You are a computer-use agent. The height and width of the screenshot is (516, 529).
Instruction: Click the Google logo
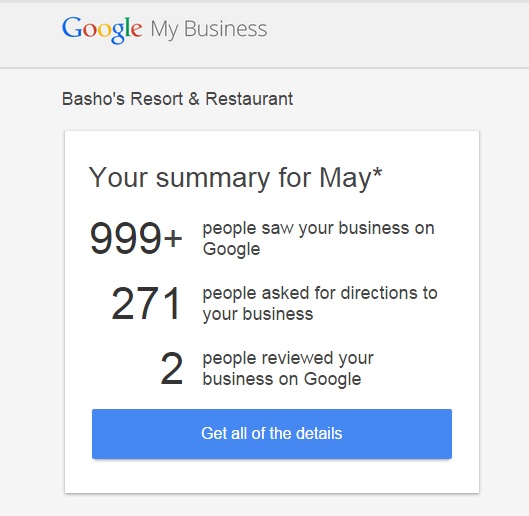coord(102,30)
